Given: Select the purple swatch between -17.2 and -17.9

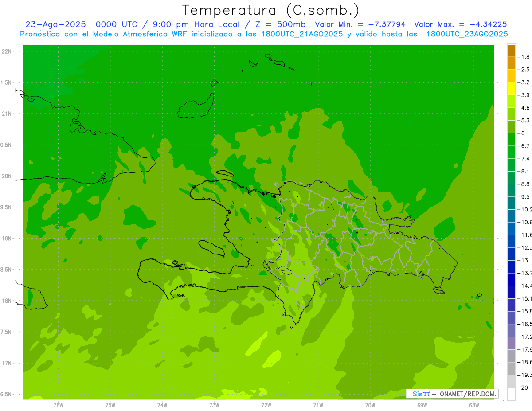Looking at the screenshot, I should click(511, 343).
